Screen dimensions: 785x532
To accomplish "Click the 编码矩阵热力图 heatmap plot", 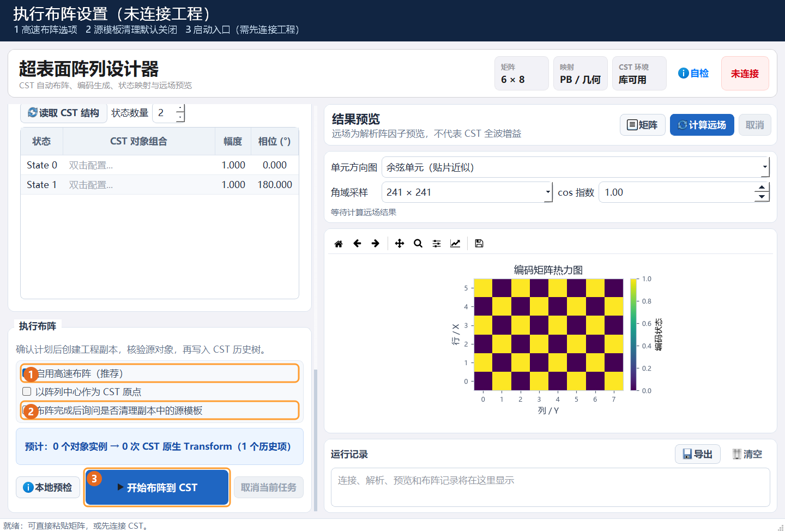I will [548, 335].
